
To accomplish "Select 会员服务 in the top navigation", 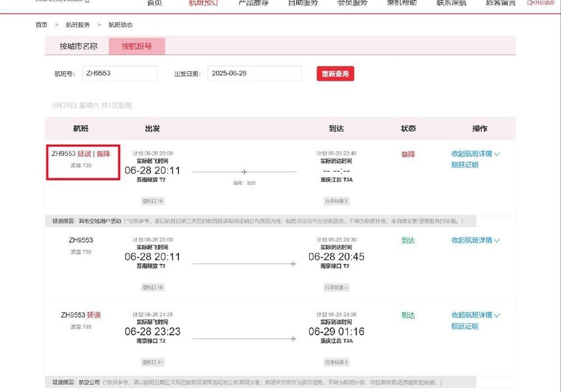I will pyautogui.click(x=352, y=3).
